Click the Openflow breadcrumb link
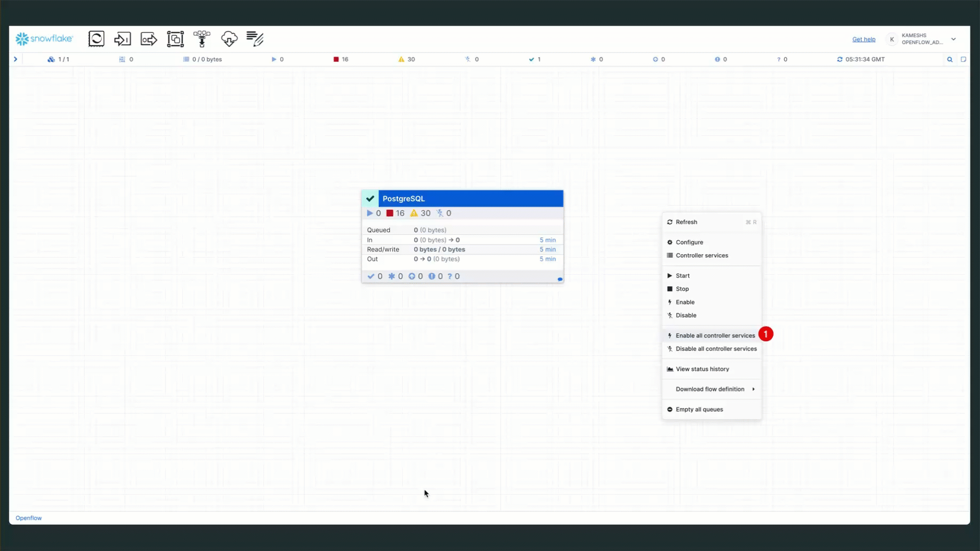980x551 pixels. point(29,518)
